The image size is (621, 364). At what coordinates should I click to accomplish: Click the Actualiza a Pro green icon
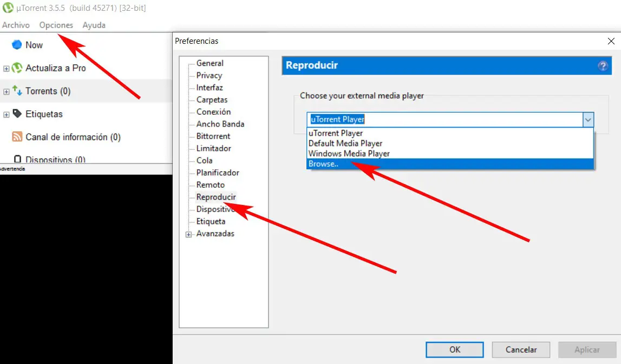(x=17, y=68)
